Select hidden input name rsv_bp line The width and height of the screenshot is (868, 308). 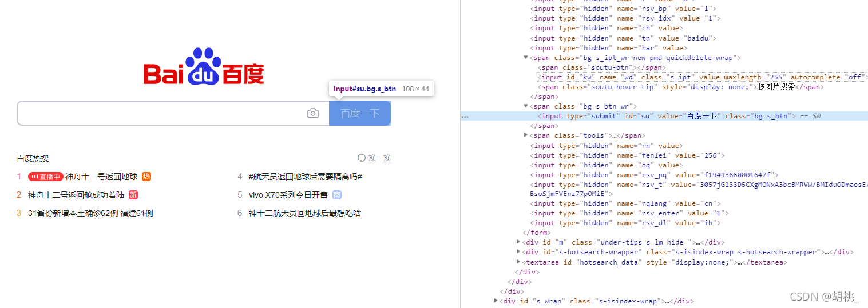[623, 9]
